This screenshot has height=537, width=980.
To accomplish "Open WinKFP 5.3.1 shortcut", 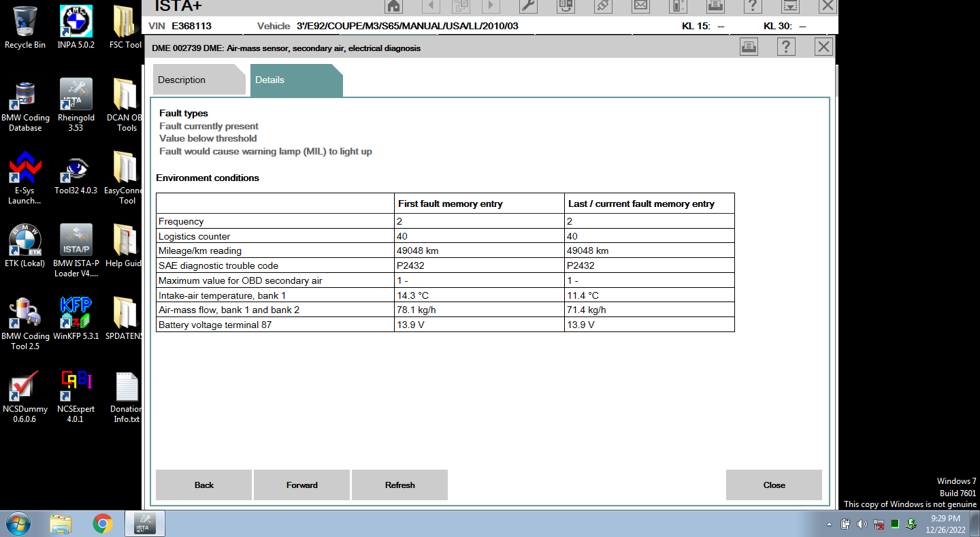I will coord(76,319).
